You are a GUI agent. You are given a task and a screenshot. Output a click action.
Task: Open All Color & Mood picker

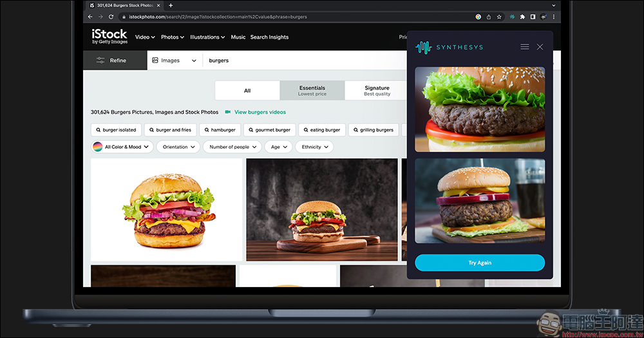coord(122,147)
